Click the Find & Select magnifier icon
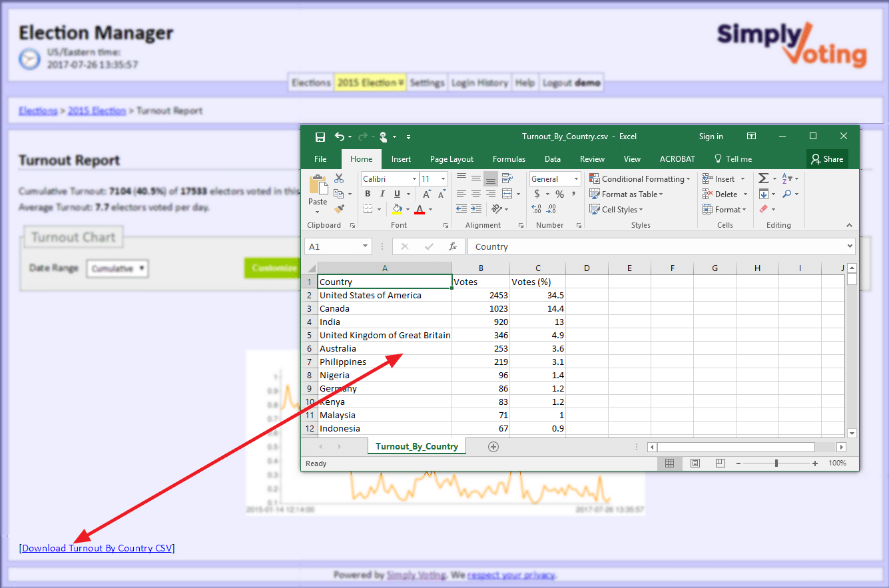This screenshot has width=889, height=588. 787,194
